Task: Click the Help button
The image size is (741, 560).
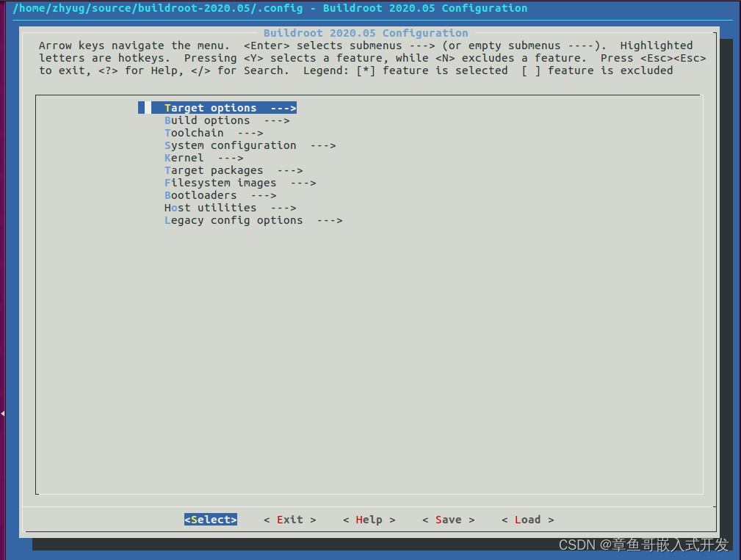Action: pyautogui.click(x=369, y=520)
